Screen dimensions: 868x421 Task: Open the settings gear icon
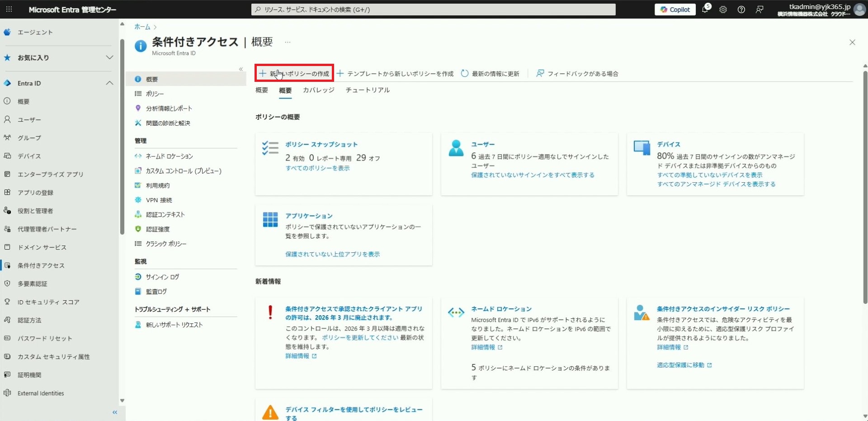click(x=723, y=9)
